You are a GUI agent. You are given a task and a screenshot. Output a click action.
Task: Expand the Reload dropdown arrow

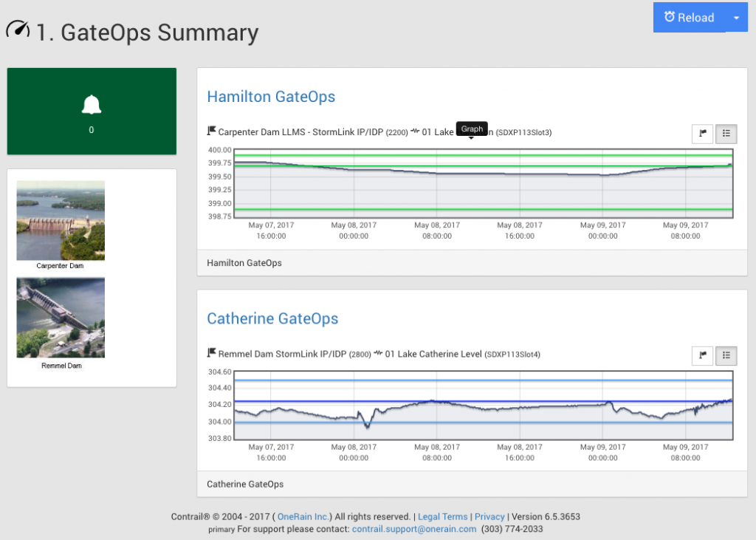click(x=736, y=18)
